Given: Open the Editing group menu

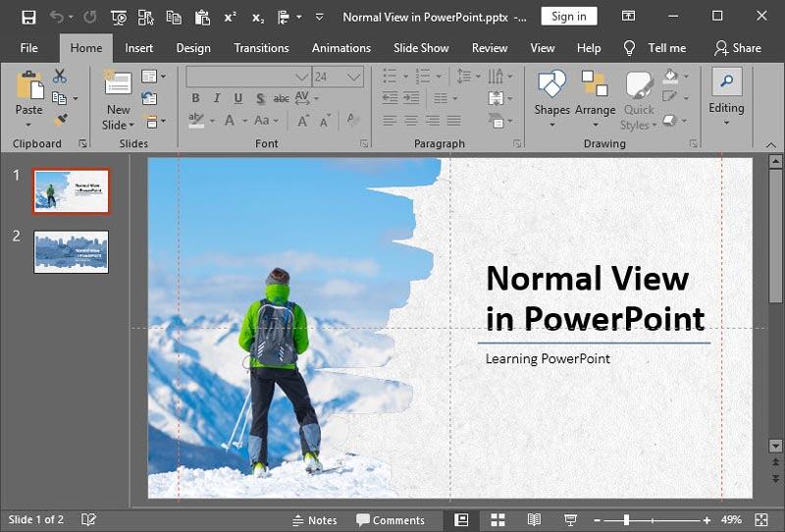Looking at the screenshot, I should click(x=726, y=96).
